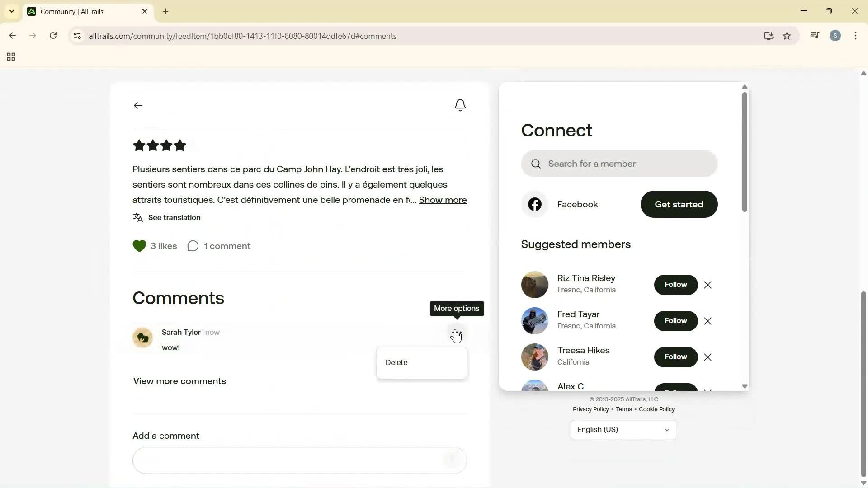Click the notification bell icon
The image size is (868, 488).
click(x=460, y=105)
